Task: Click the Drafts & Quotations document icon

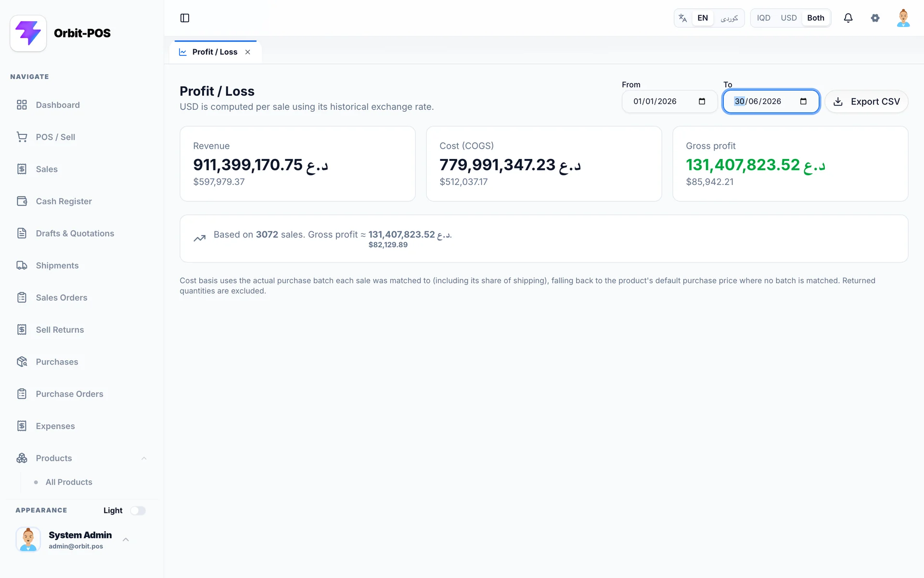Action: click(x=22, y=233)
